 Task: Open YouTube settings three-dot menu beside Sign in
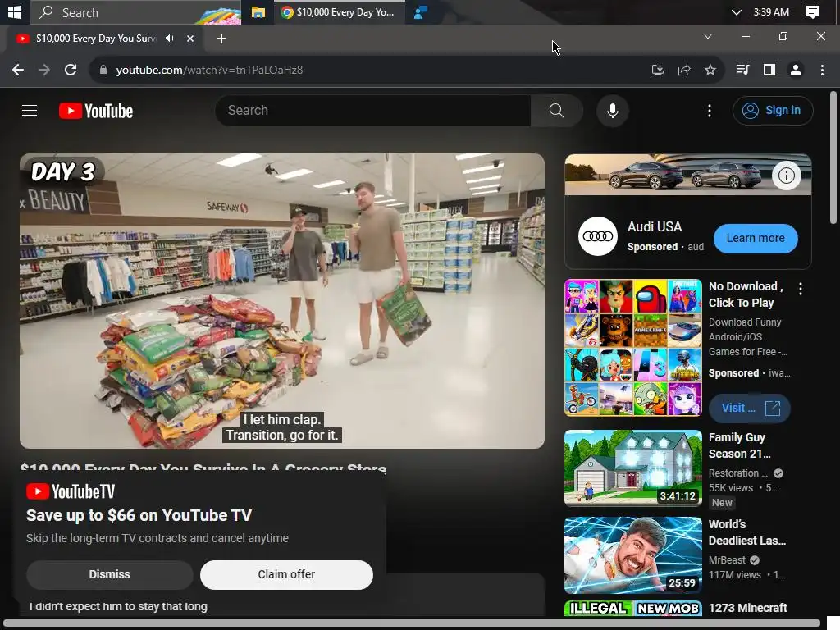coord(710,111)
